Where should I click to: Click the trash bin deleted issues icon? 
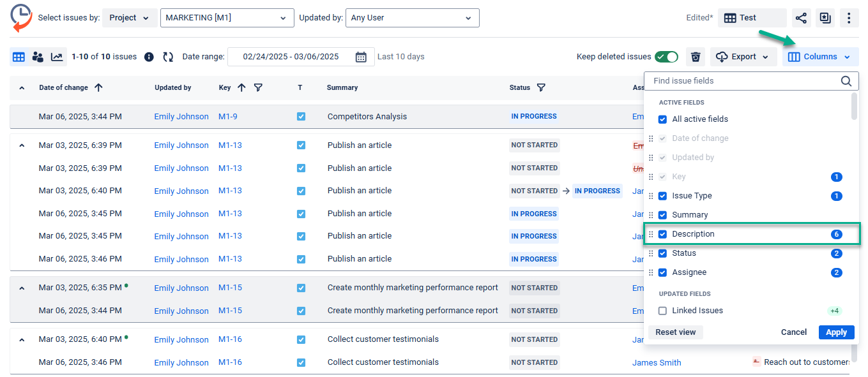coord(696,57)
